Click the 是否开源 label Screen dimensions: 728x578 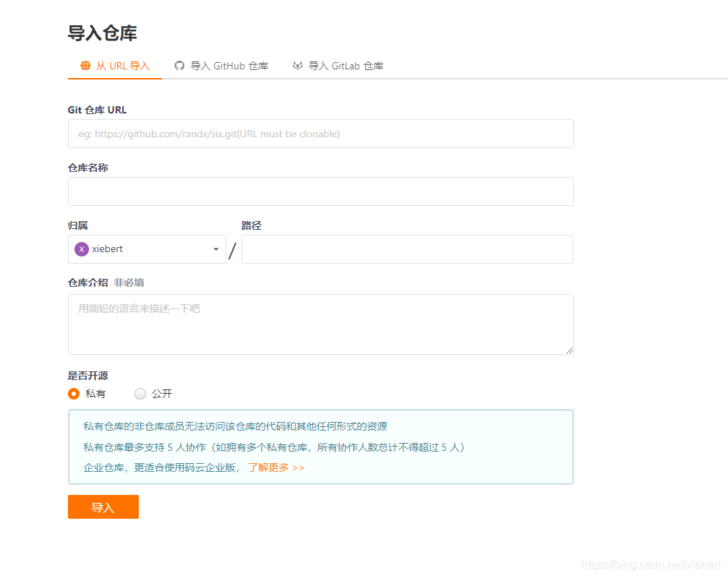pyautogui.click(x=87, y=376)
